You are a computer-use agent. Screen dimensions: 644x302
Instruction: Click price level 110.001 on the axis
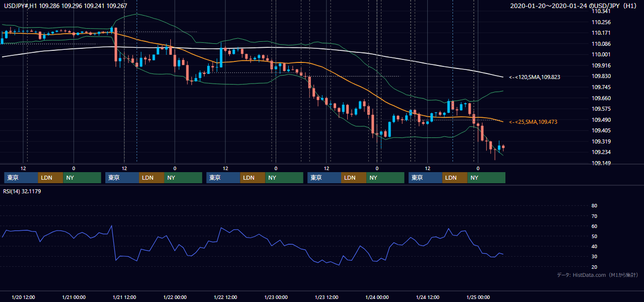(602, 54)
